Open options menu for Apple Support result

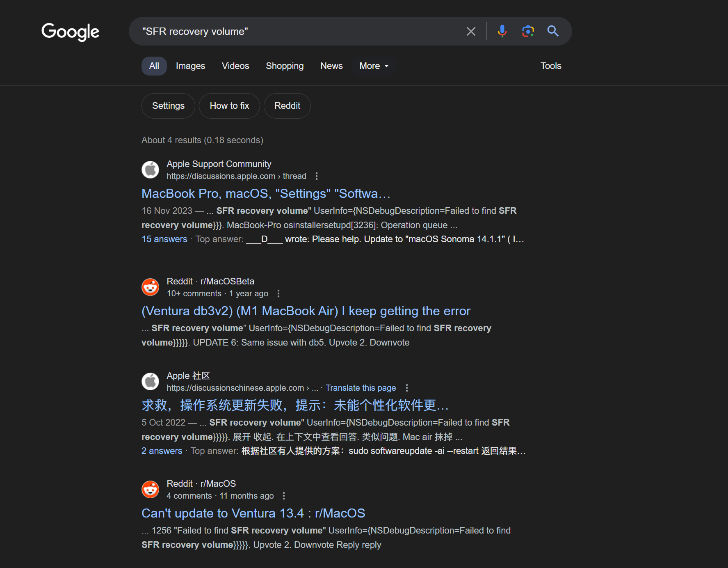[317, 176]
